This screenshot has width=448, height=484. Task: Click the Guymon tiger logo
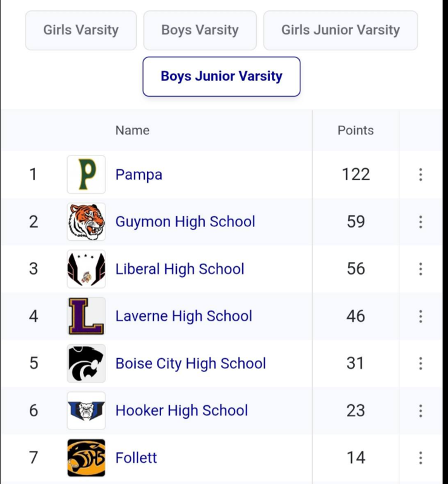click(86, 222)
